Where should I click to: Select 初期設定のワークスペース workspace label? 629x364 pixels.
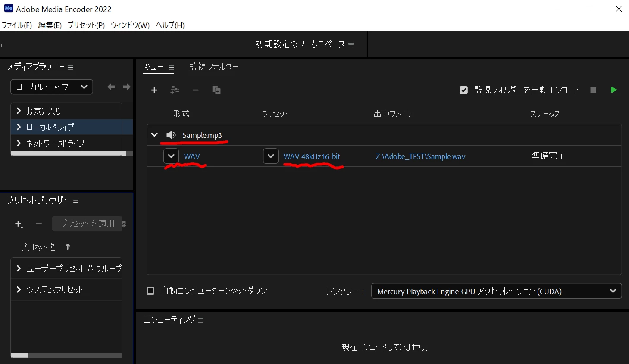tap(300, 44)
